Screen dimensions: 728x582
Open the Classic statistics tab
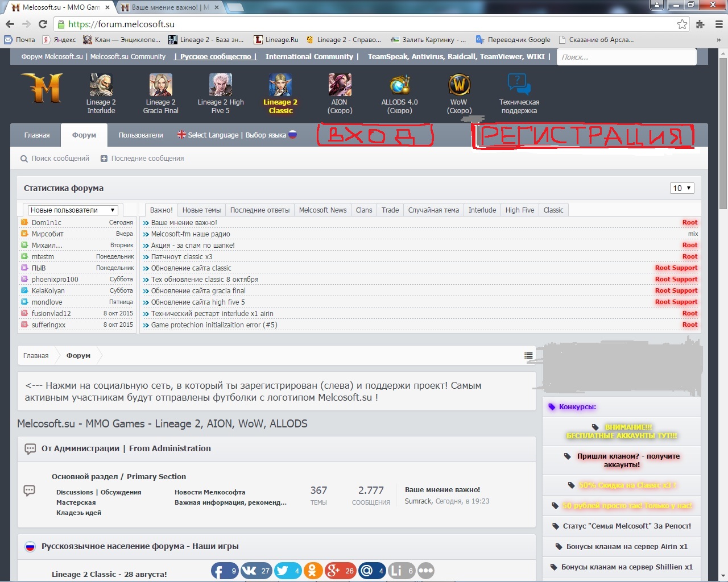tap(553, 210)
